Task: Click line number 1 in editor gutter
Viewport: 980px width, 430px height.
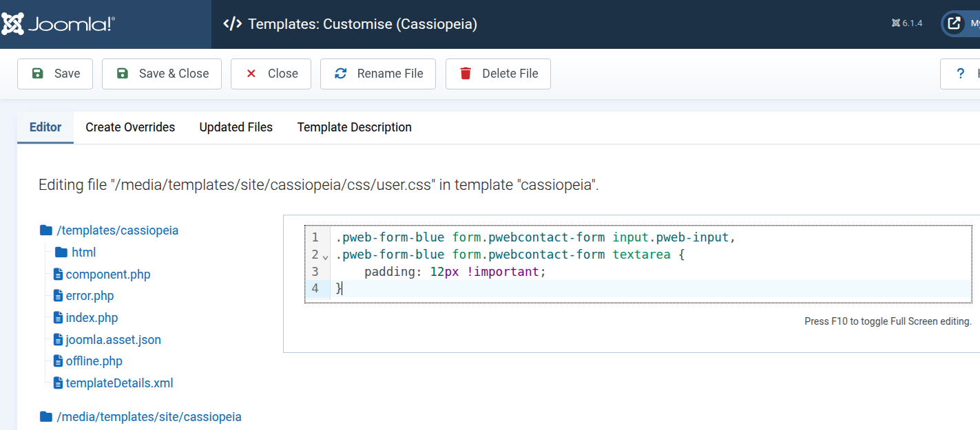Action: [x=315, y=237]
